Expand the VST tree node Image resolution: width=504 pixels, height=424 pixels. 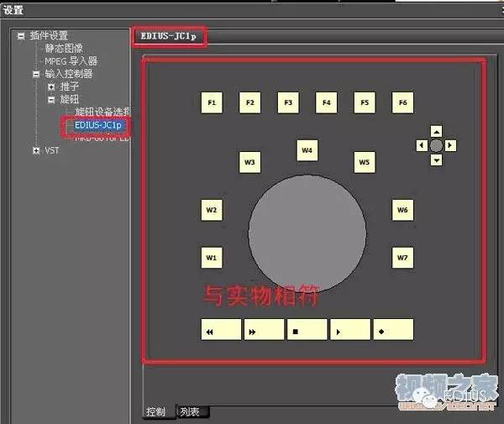coord(36,150)
